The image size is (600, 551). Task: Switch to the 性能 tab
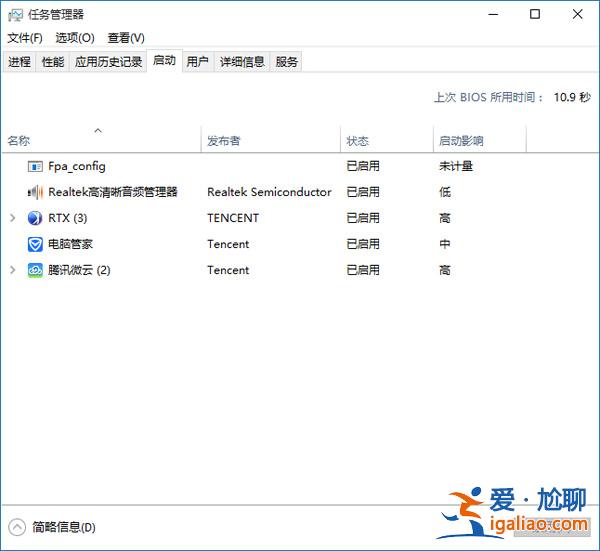[52, 62]
